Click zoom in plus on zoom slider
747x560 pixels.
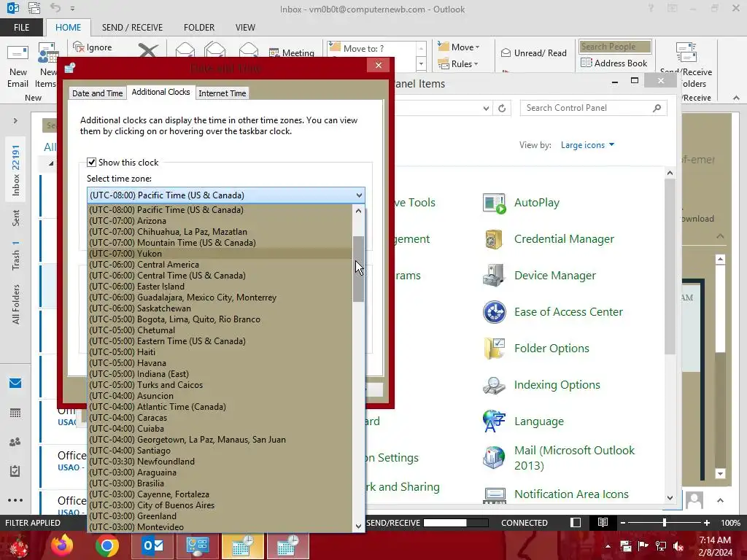pos(707,522)
